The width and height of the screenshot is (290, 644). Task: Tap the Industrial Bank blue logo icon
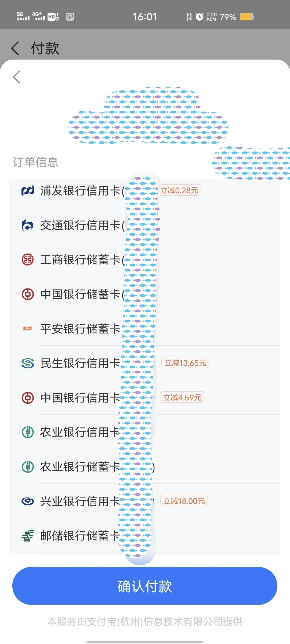point(28,501)
